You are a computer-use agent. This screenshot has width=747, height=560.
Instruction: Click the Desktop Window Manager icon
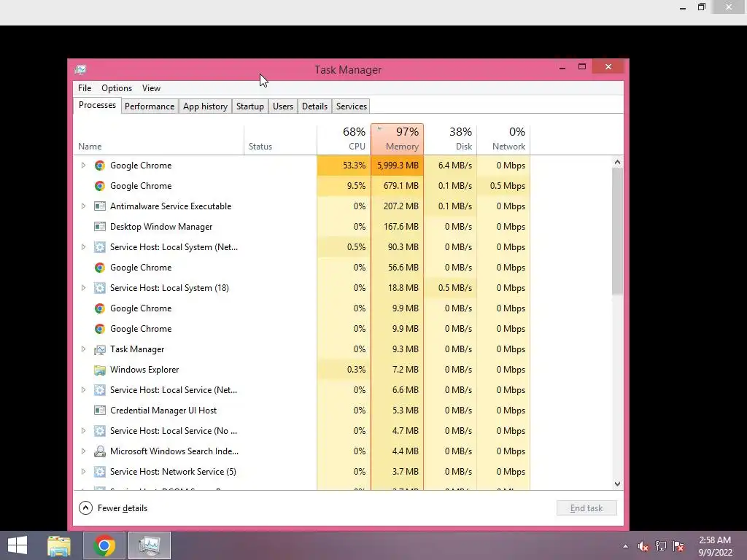[x=99, y=227]
